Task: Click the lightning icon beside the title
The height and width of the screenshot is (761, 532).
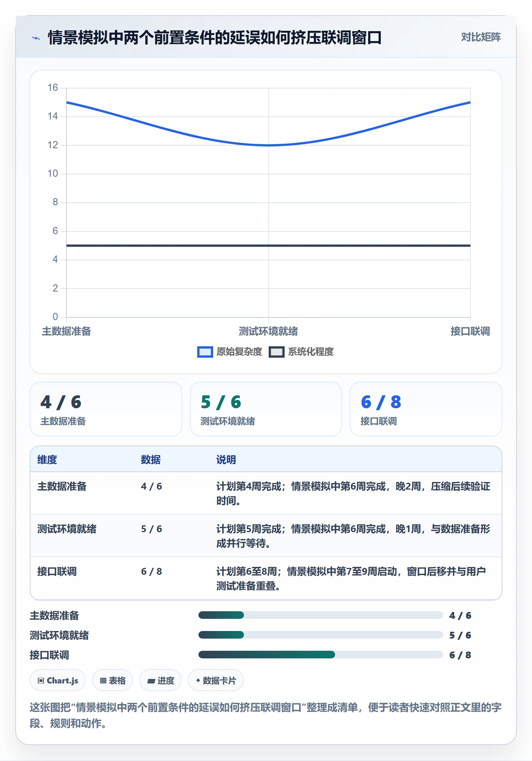Action: 36,38
